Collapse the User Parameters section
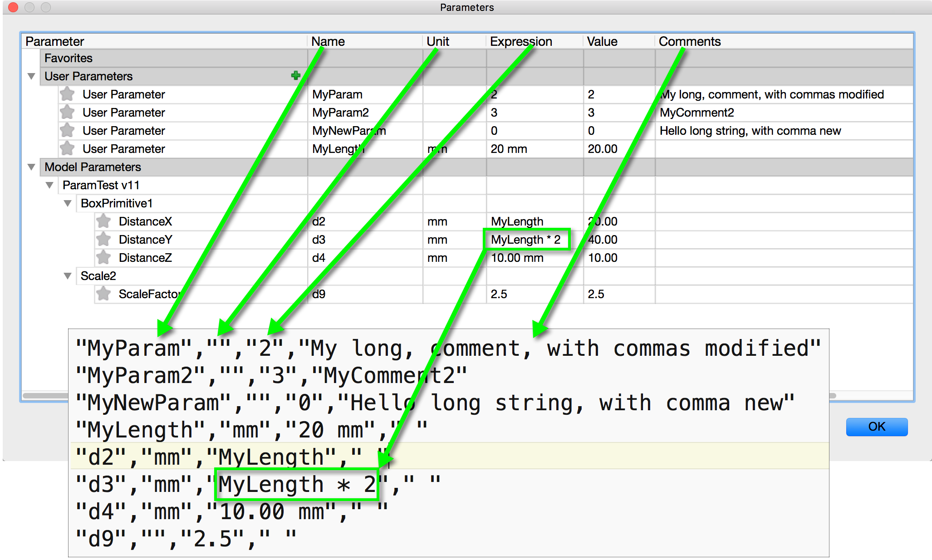The width and height of the screenshot is (932, 560). click(x=31, y=76)
